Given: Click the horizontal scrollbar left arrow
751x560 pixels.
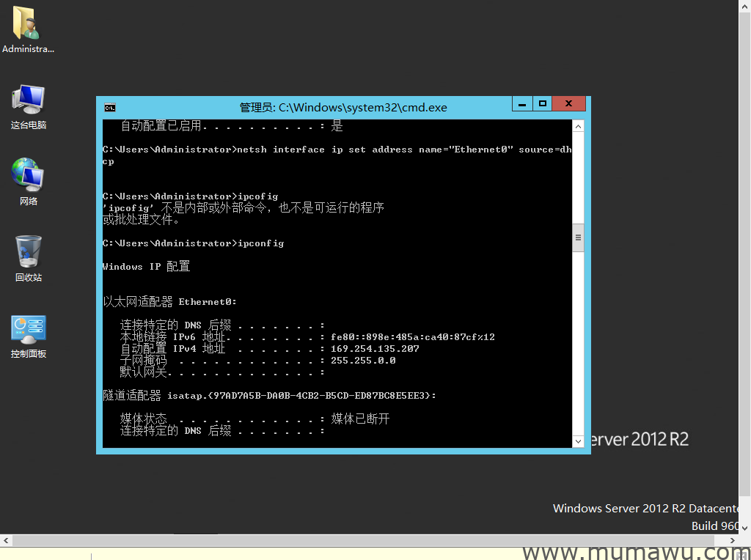Looking at the screenshot, I should (6, 539).
